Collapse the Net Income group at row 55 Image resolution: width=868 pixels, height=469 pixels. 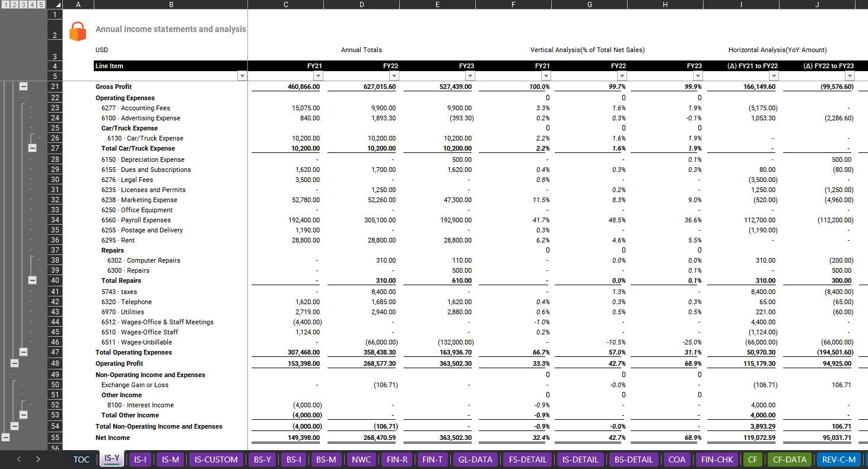tap(6, 438)
